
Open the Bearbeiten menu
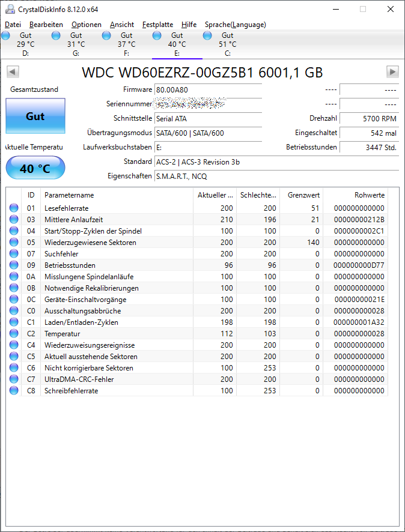[x=46, y=25]
